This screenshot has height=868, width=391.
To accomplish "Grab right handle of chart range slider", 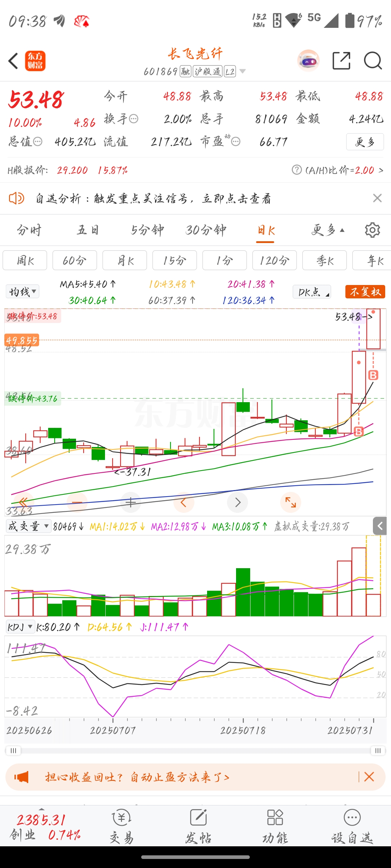I will pyautogui.click(x=378, y=750).
